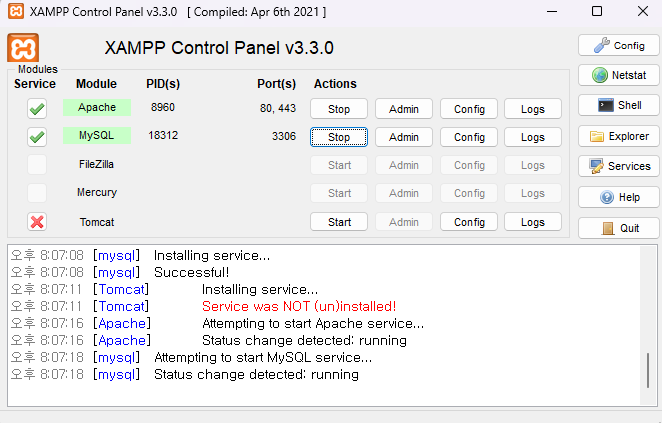The image size is (662, 423).
Task: Click the Tomcat module name
Action: click(x=97, y=222)
